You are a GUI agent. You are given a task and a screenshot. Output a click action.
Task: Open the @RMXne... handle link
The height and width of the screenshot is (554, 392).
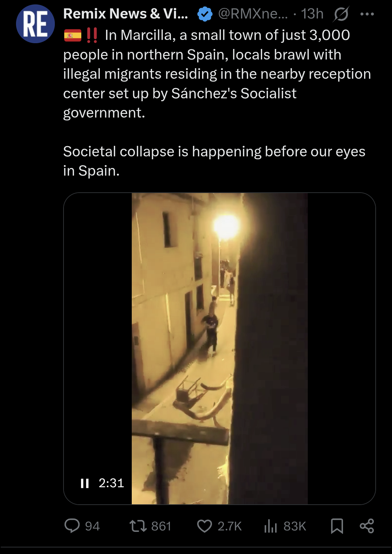click(x=253, y=14)
